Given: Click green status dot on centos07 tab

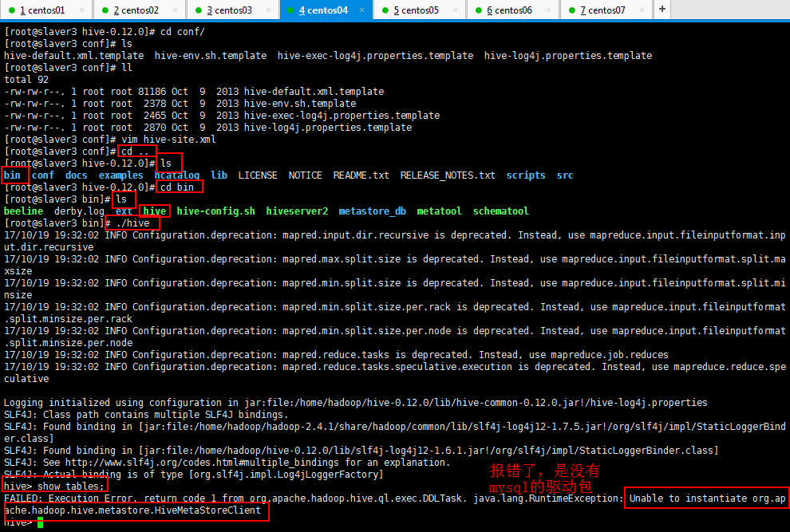Looking at the screenshot, I should tap(571, 10).
